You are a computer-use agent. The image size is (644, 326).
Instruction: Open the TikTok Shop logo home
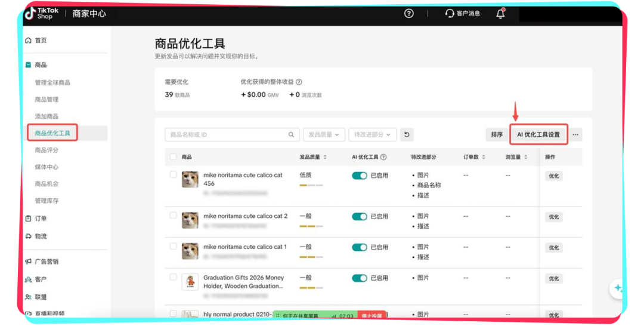[x=42, y=13]
